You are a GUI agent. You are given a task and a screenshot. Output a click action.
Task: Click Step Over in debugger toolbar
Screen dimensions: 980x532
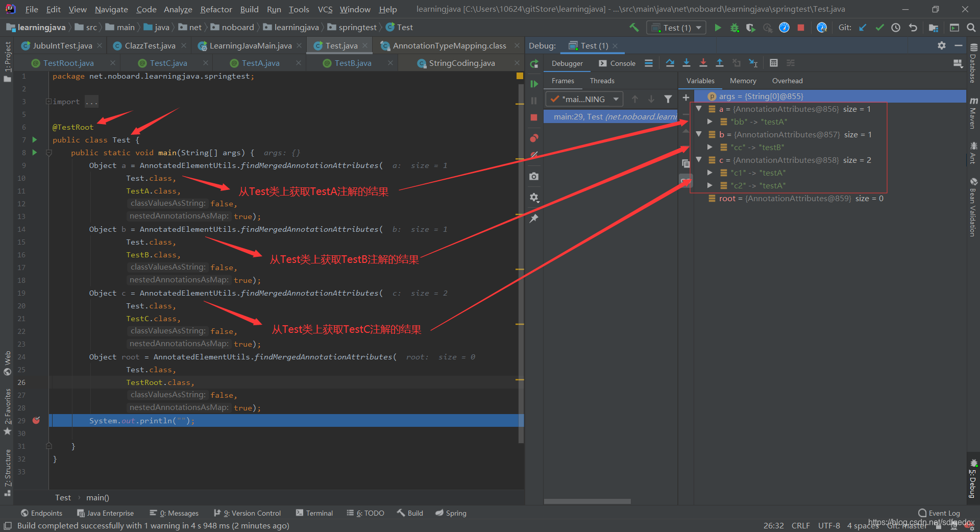pos(670,63)
